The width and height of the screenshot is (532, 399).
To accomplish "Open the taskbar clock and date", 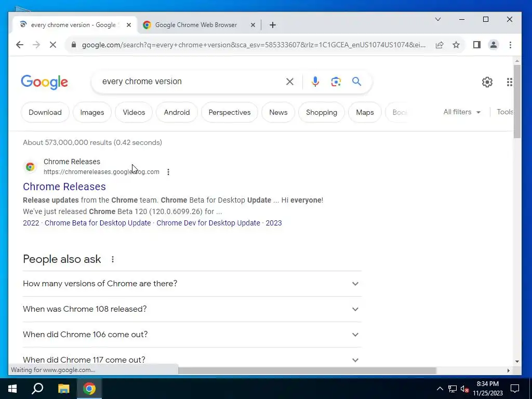I will (x=488, y=389).
